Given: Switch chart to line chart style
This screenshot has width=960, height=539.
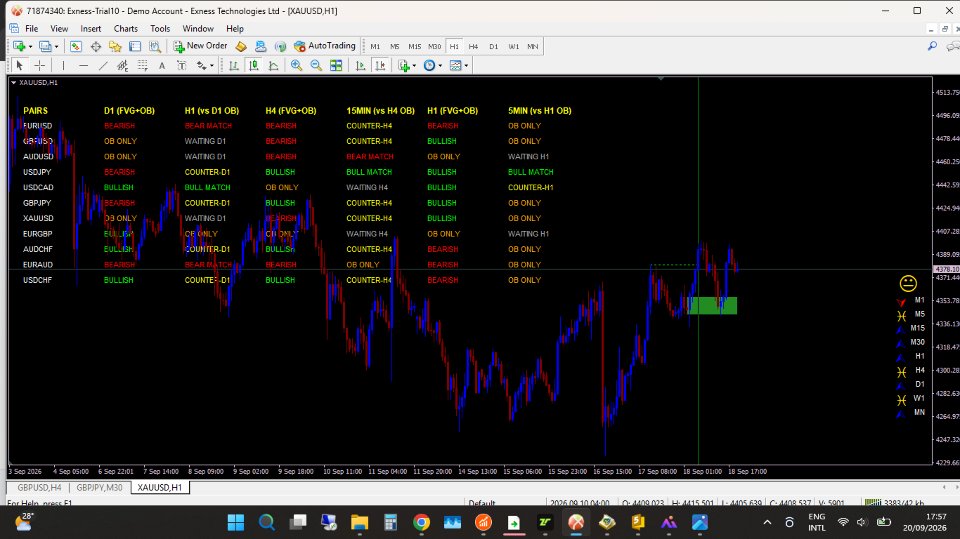Looking at the screenshot, I should (274, 65).
